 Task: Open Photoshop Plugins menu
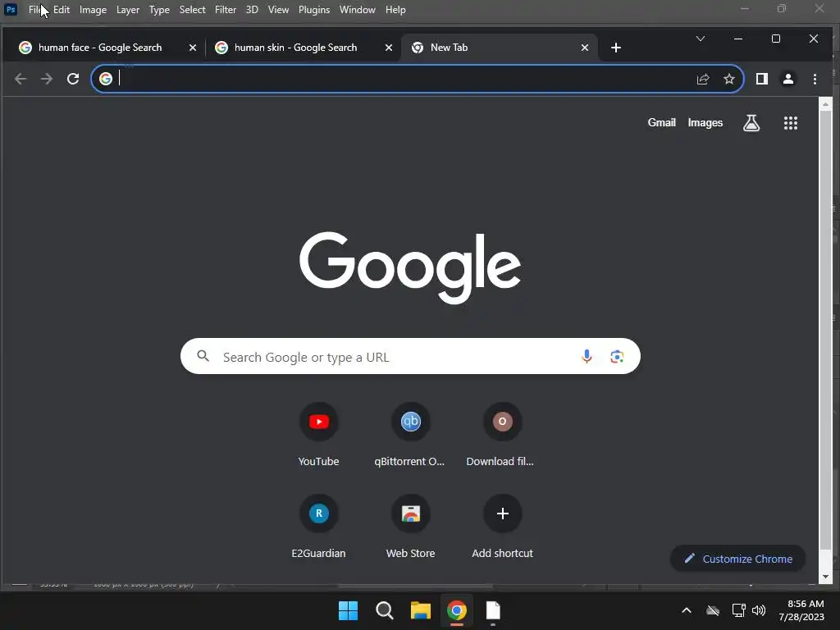pos(314,10)
